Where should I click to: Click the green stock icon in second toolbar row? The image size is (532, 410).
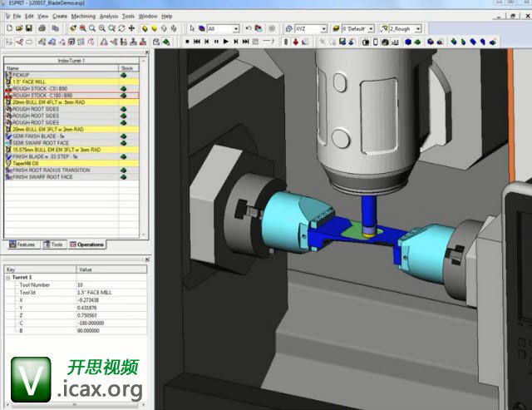(166, 42)
